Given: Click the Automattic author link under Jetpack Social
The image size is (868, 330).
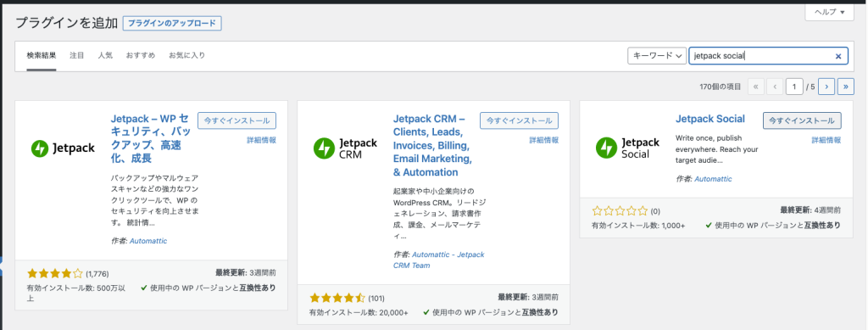Looking at the screenshot, I should coord(713,179).
